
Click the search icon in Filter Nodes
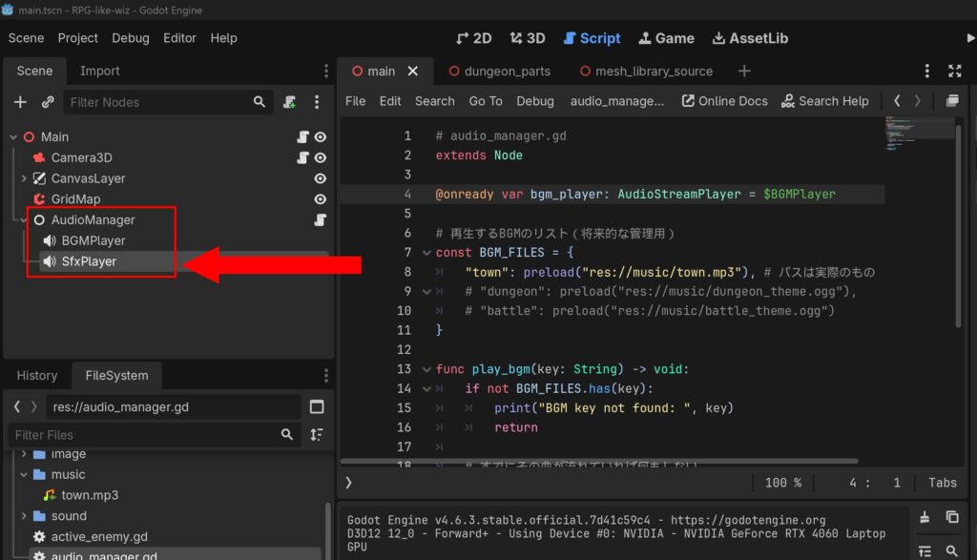[x=260, y=101]
